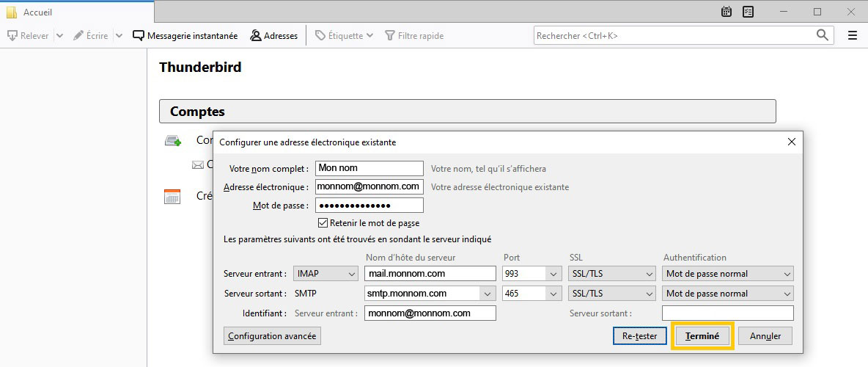Open the calendar tab icon
Viewport: 868px width, 367px height.
click(x=727, y=11)
